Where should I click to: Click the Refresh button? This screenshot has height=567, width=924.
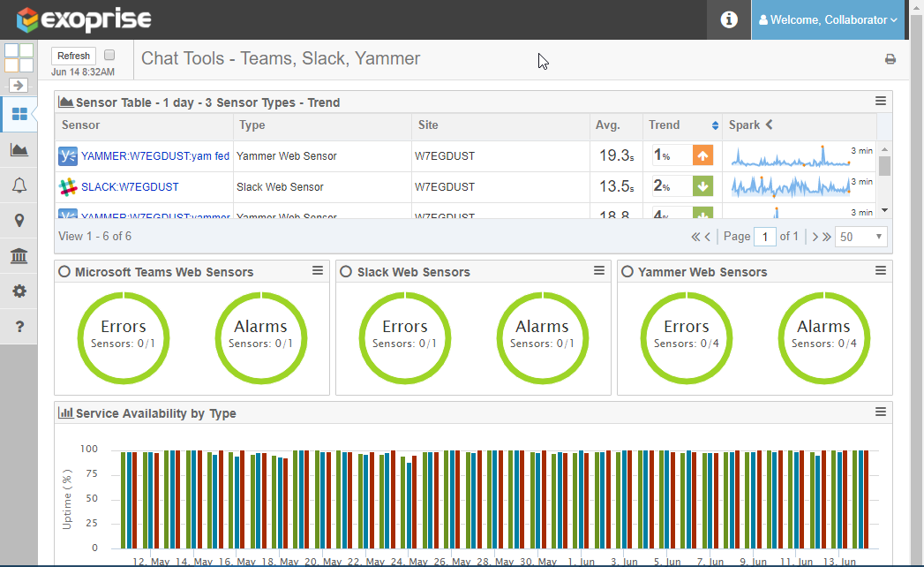tap(73, 56)
